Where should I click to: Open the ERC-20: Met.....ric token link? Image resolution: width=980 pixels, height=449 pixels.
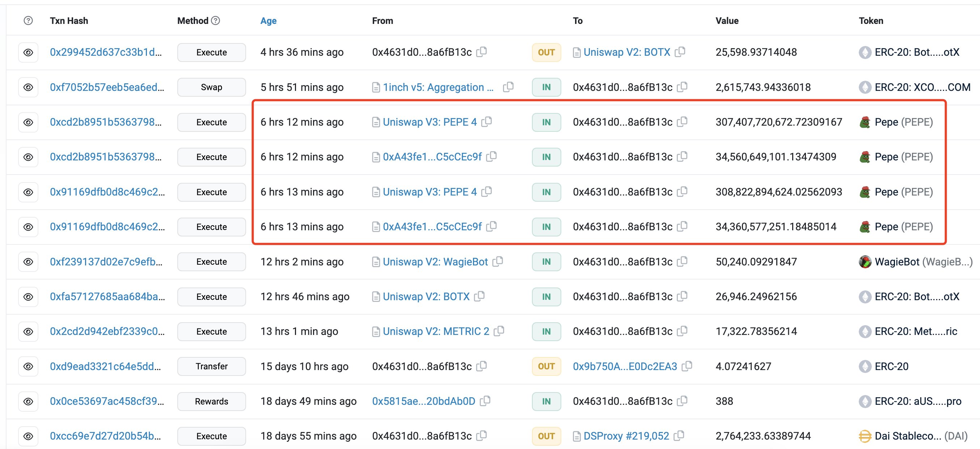point(916,331)
